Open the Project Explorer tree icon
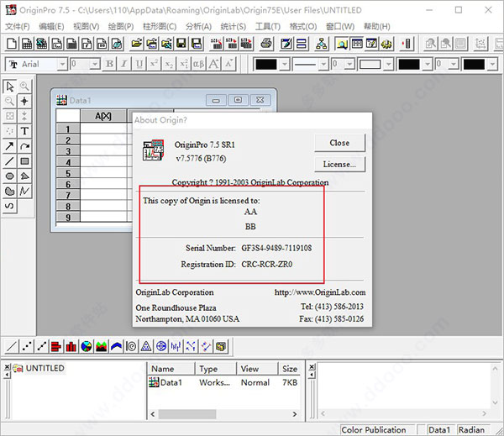The height and width of the screenshot is (436, 504). [321, 44]
